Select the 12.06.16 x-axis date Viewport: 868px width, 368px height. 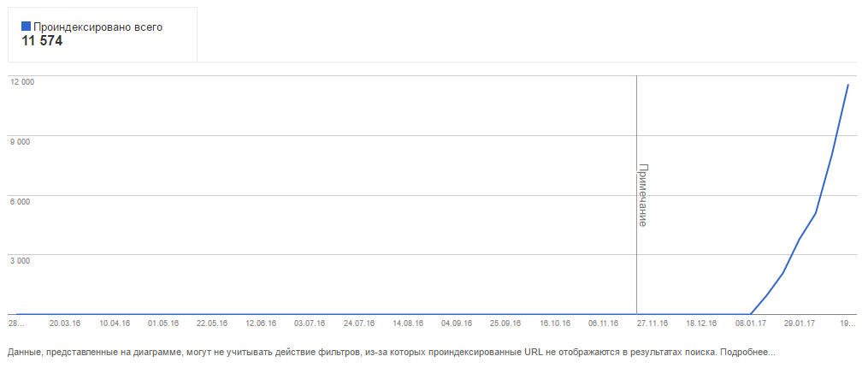[261, 324]
